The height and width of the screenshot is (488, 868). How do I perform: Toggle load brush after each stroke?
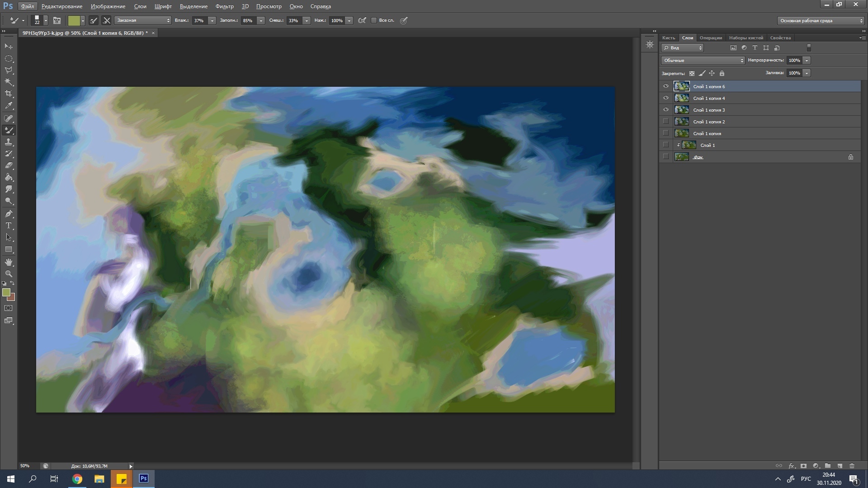[x=93, y=20]
